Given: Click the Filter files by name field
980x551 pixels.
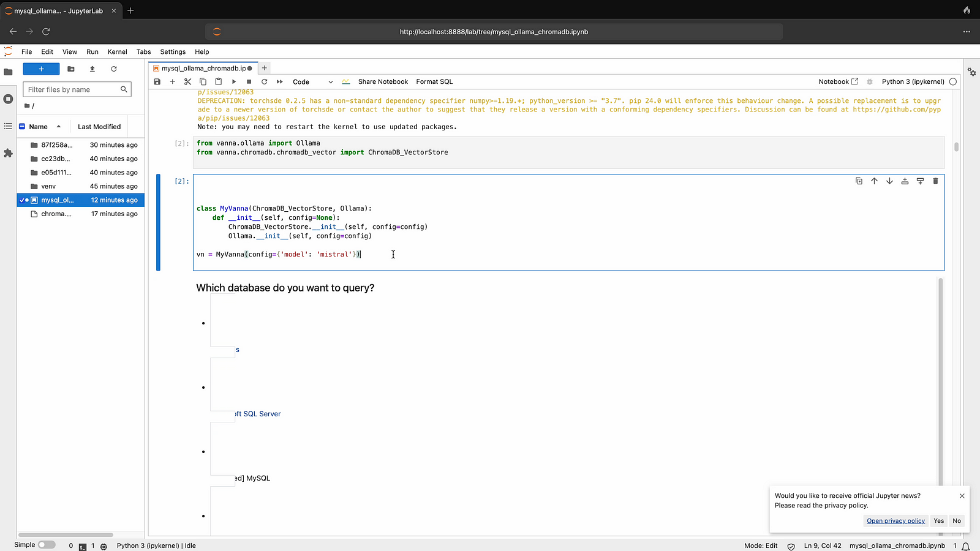Looking at the screenshot, I should click(x=72, y=89).
